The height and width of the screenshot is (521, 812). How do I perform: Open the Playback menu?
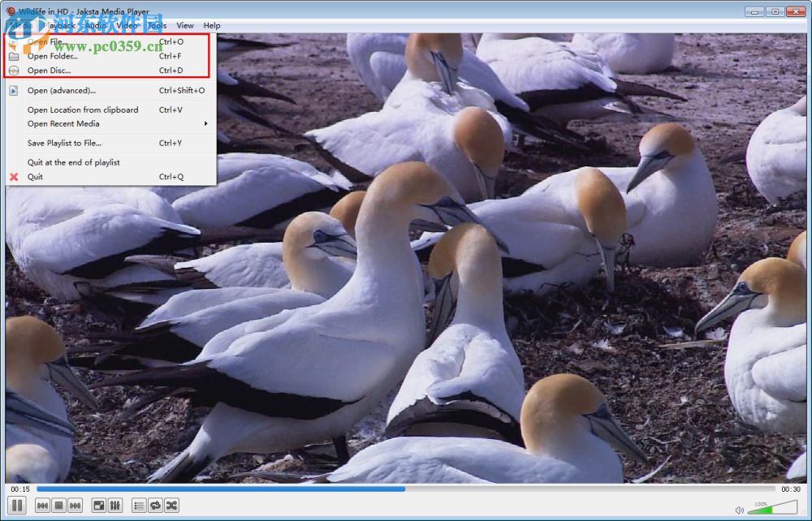[58, 25]
